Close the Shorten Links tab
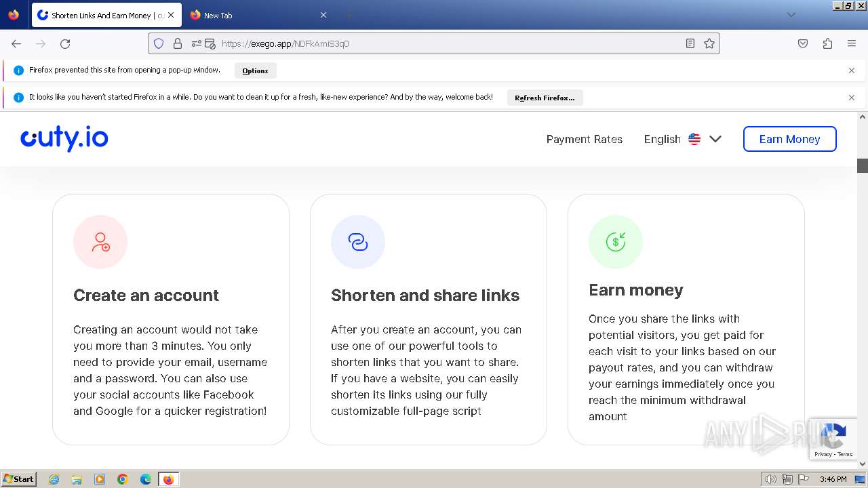The height and width of the screenshot is (488, 868). tap(172, 15)
